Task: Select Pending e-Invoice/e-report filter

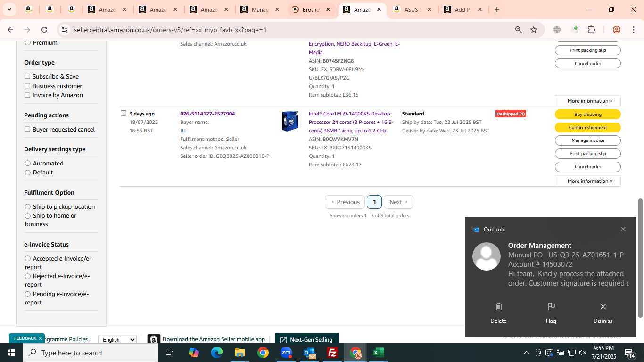Action: pyautogui.click(x=28, y=294)
